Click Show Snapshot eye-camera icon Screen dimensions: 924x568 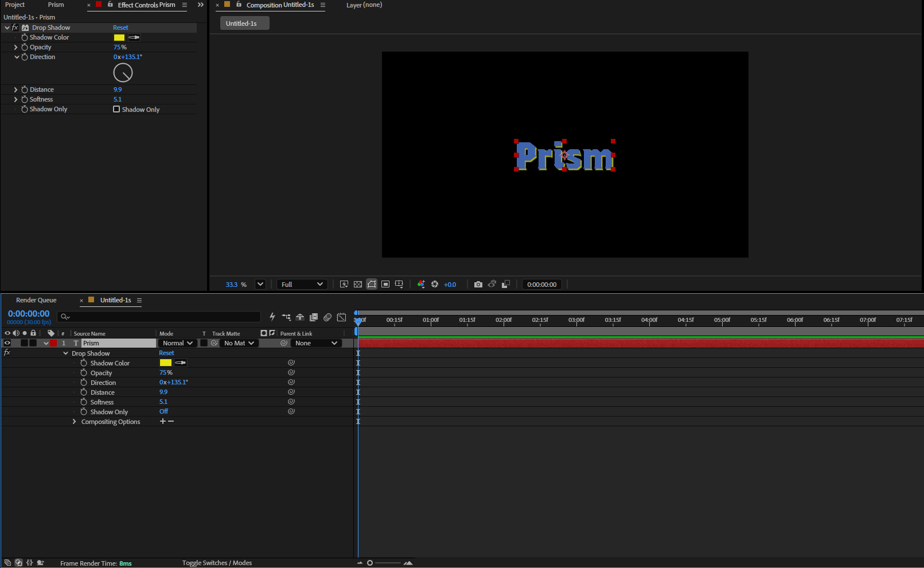tap(492, 285)
